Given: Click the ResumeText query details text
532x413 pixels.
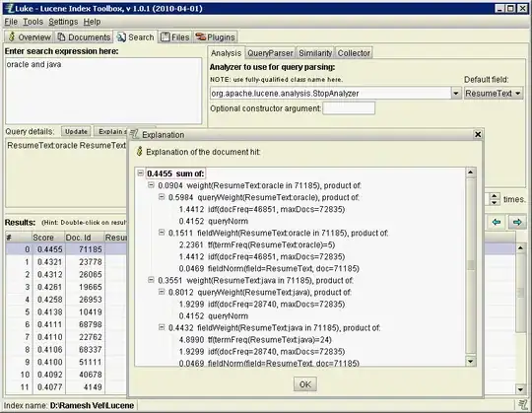Looking at the screenshot, I should tap(67, 146).
